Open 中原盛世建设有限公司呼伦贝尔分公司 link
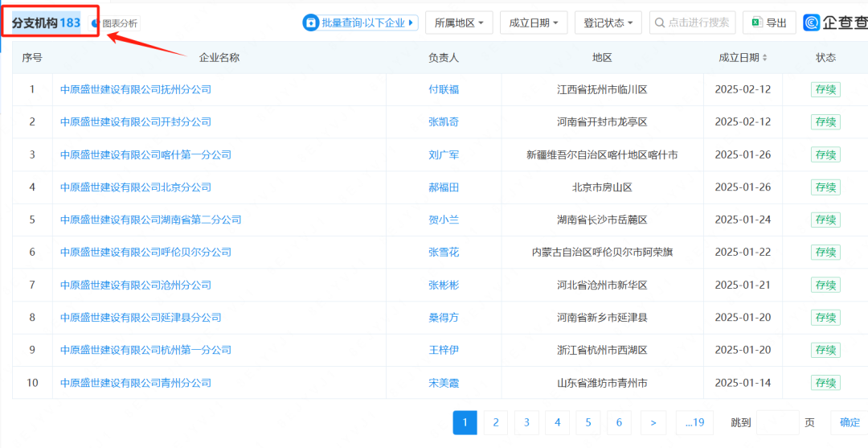Screen dimensions: 868x448 pyautogui.click(x=145, y=252)
